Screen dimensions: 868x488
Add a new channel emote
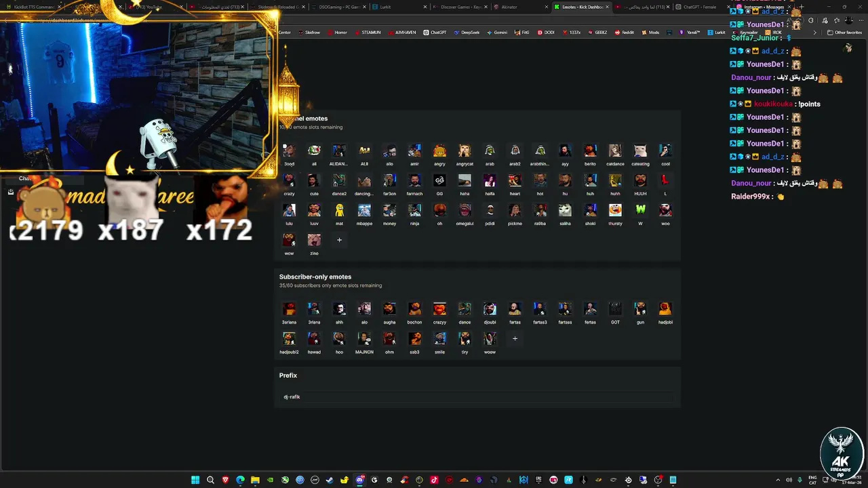pyautogui.click(x=339, y=240)
